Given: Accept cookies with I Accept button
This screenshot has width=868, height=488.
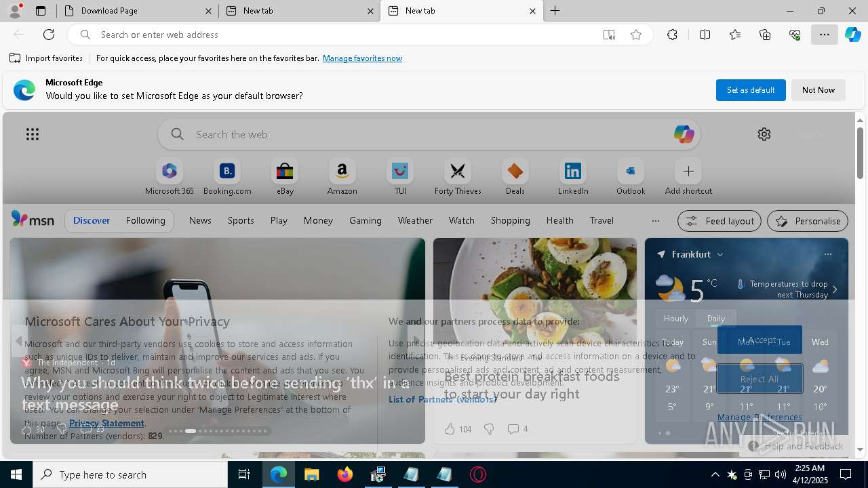Looking at the screenshot, I should click(759, 340).
